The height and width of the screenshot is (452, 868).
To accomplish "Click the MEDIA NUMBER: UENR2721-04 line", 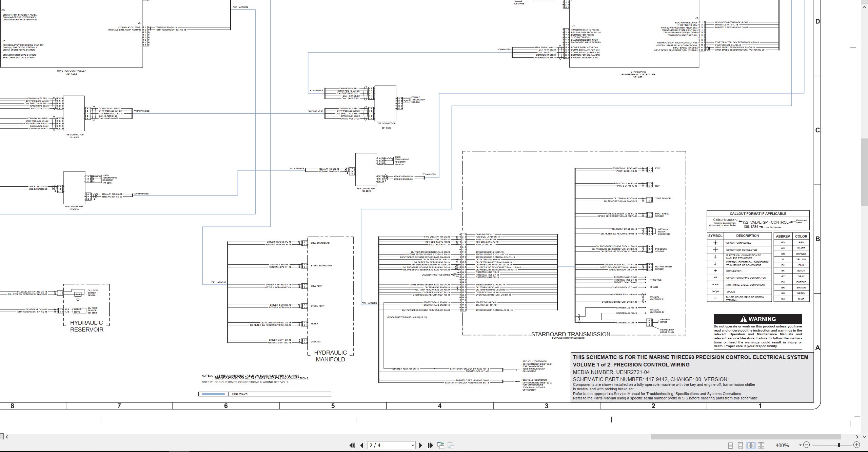I will click(x=611, y=372).
